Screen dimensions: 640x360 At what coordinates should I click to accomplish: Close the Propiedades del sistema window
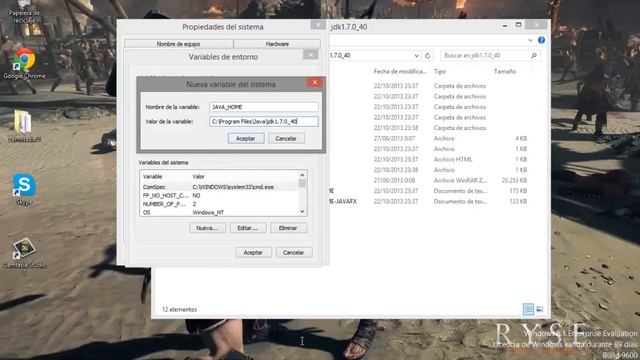coord(318,25)
